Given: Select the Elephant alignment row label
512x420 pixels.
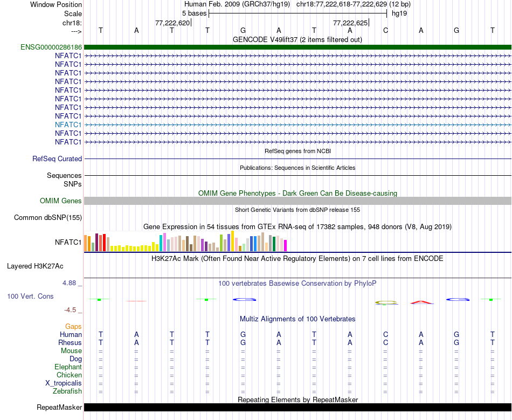Looking at the screenshot, I should pos(68,367).
